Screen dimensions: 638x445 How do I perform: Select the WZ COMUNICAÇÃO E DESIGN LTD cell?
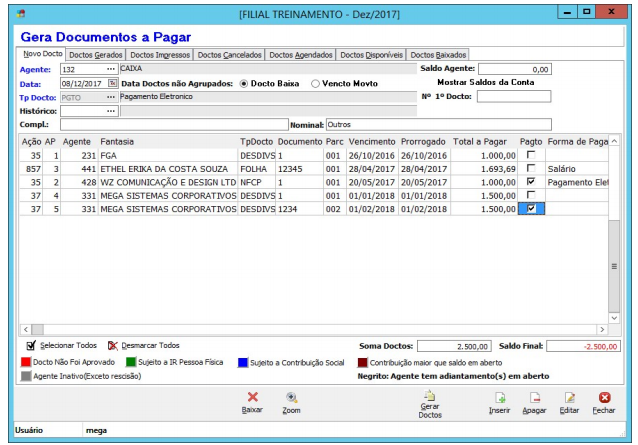pyautogui.click(x=168, y=182)
